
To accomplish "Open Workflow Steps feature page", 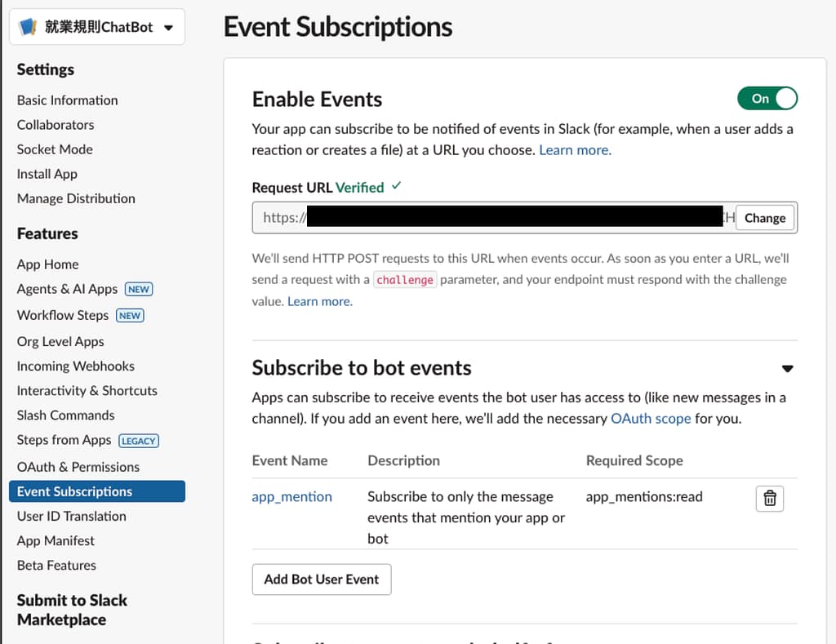I will pyautogui.click(x=63, y=315).
